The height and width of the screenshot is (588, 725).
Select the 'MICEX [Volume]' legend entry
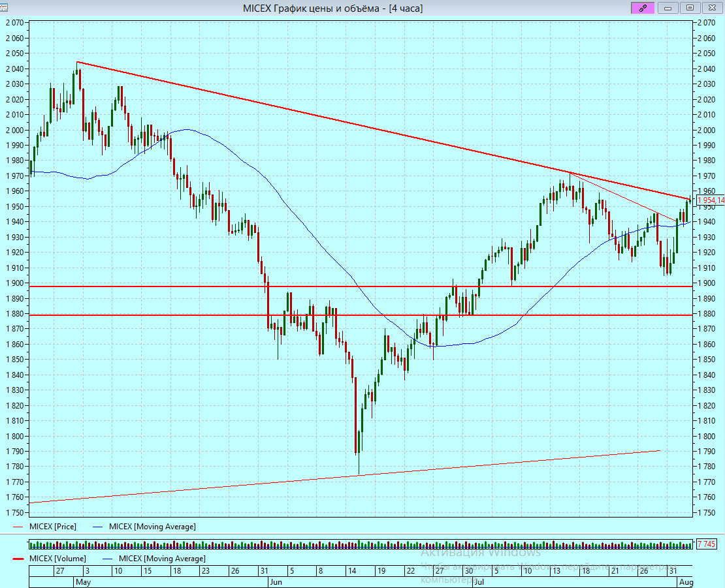coord(57,559)
